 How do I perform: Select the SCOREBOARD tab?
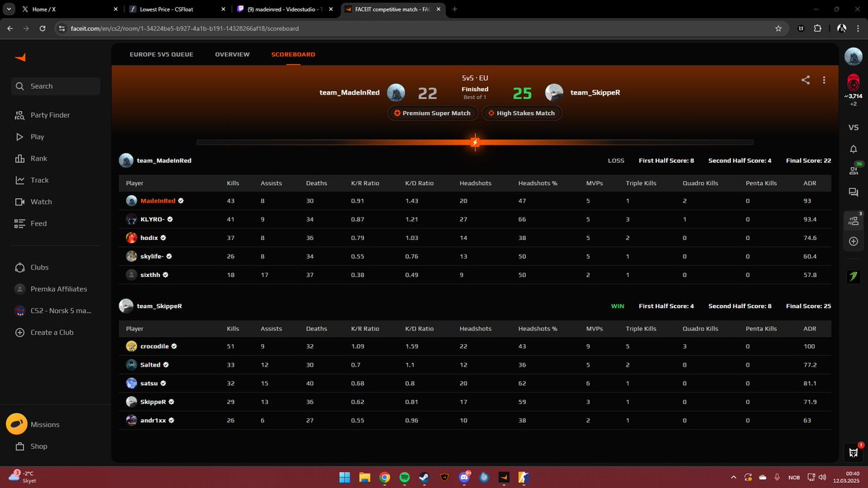click(293, 54)
